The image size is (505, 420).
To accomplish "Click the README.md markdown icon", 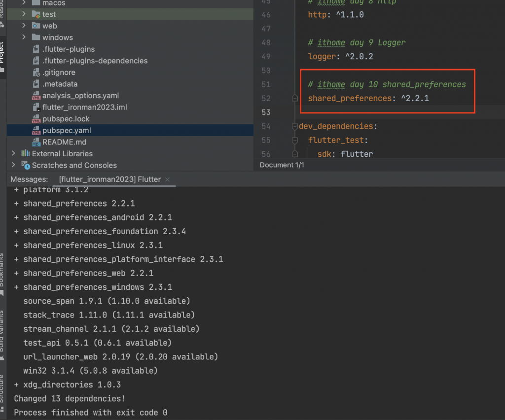I will pos(36,142).
